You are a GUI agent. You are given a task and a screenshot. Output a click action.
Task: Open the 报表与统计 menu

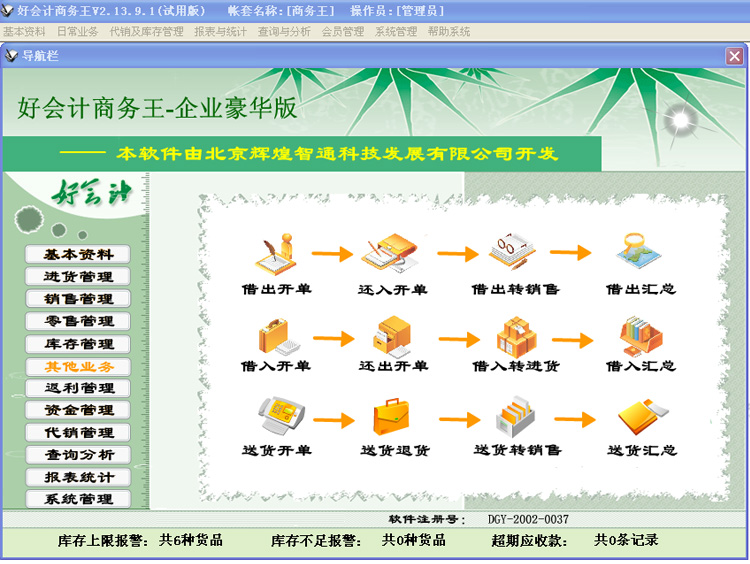pyautogui.click(x=220, y=32)
